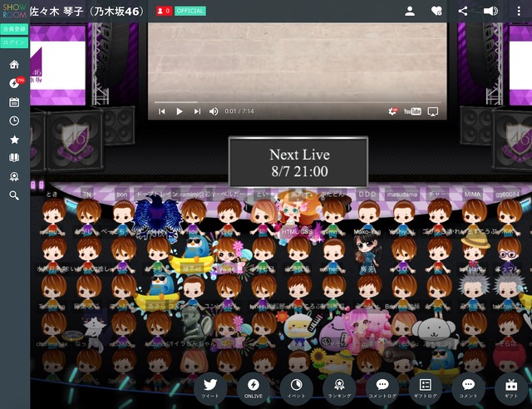Screen dimensions: 532x409
Task: Open the コメントログ comment log button
Action: click(x=382, y=388)
